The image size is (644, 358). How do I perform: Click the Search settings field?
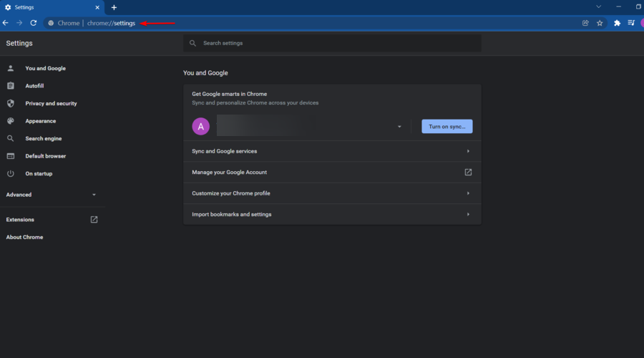coord(332,43)
